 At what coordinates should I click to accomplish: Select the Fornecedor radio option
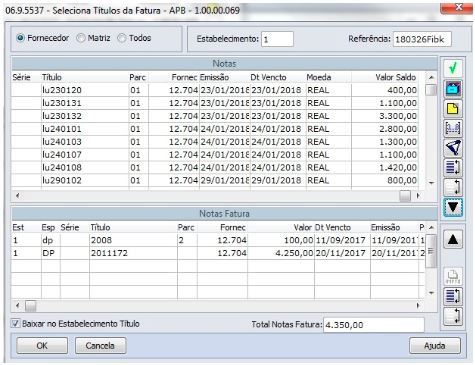point(20,38)
